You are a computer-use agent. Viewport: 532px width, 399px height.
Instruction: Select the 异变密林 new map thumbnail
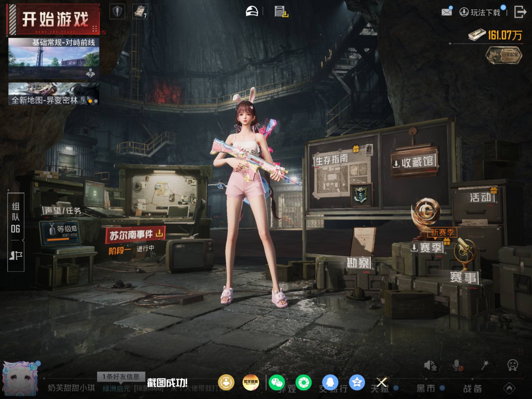(54, 93)
